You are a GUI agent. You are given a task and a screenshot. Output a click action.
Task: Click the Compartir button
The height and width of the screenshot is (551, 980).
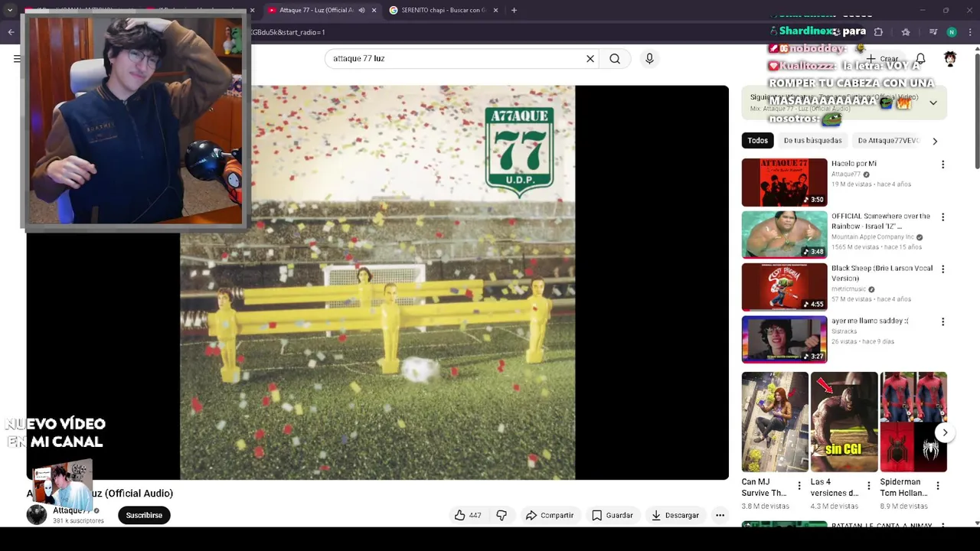pos(550,516)
